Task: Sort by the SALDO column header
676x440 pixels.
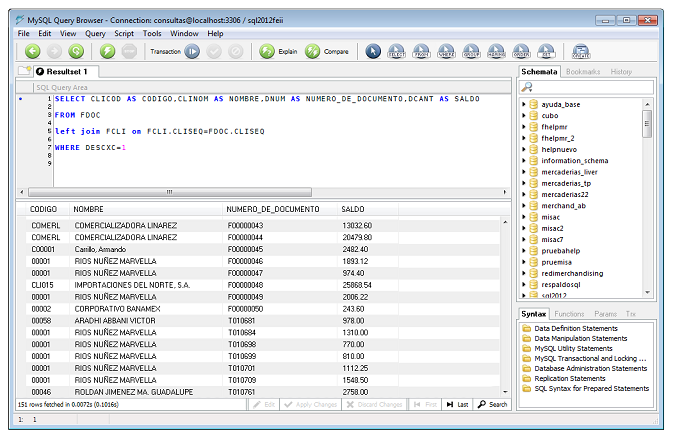Action: click(368, 209)
